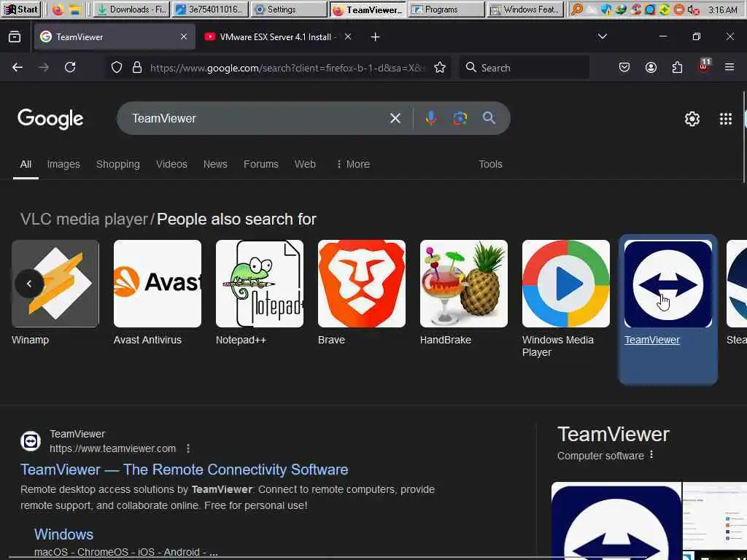The image size is (747, 560).
Task: Expand the tab list dropdown arrow
Action: tap(602, 36)
